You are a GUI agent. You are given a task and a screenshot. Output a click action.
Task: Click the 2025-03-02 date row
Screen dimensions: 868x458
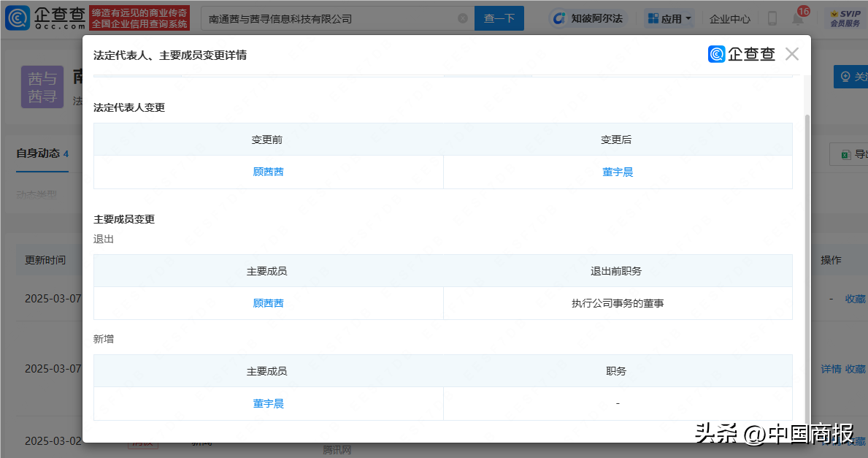point(53,441)
